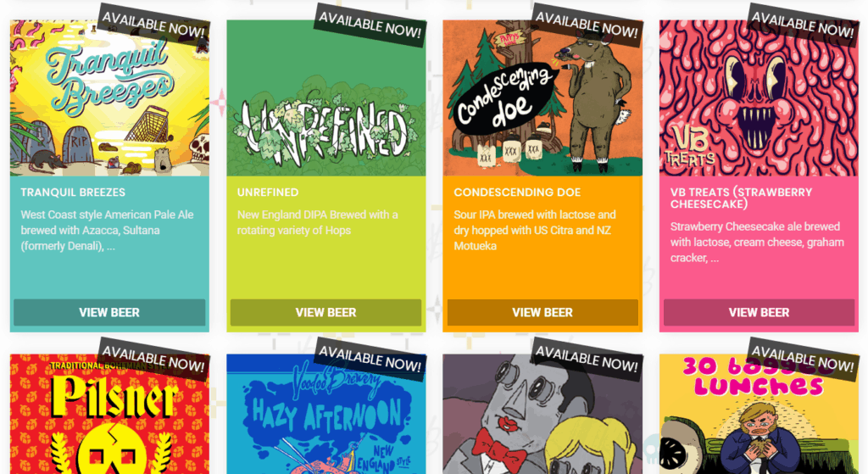The width and height of the screenshot is (868, 474).
Task: Click the Pilsner beer artwork
Action: point(109,414)
